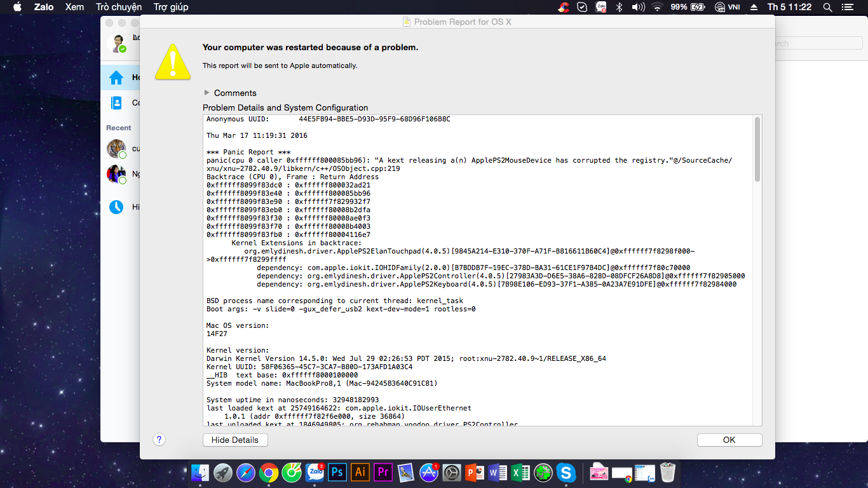The width and height of the screenshot is (868, 488).
Task: Open the Trợ giúp menu
Action: [x=171, y=7]
